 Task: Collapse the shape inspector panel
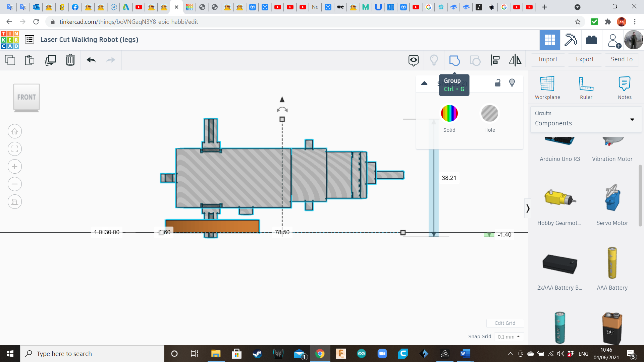click(424, 83)
